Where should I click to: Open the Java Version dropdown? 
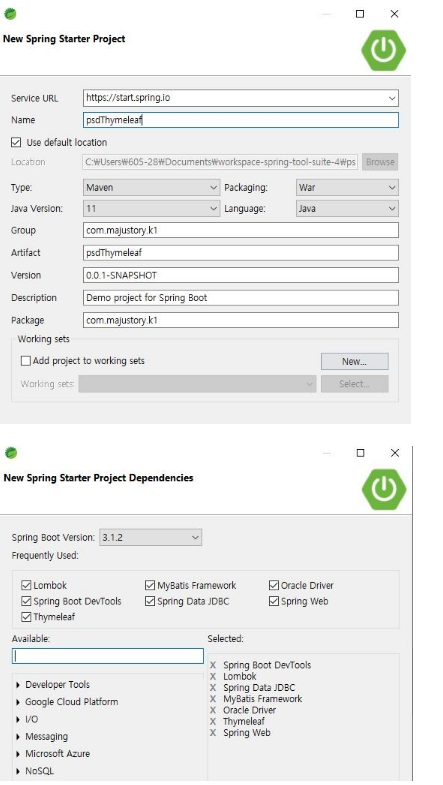(151, 208)
